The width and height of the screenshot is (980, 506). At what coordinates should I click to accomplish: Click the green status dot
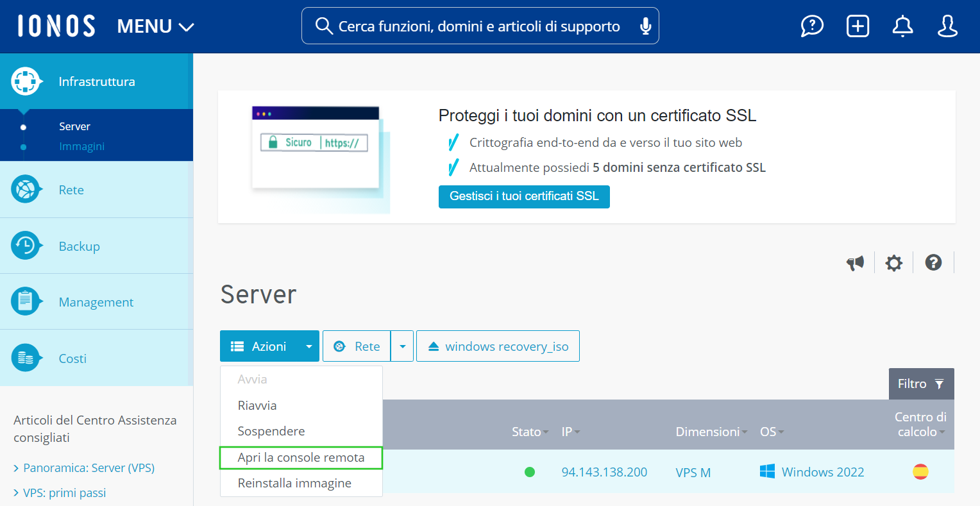coord(530,472)
